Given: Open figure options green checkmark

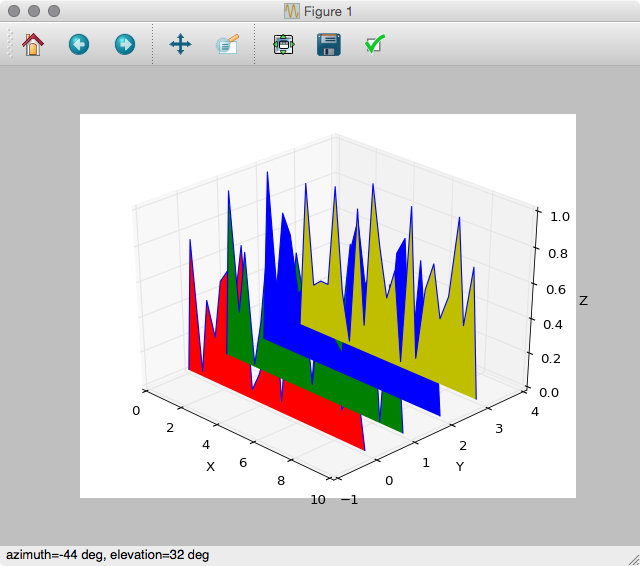Looking at the screenshot, I should click(375, 44).
